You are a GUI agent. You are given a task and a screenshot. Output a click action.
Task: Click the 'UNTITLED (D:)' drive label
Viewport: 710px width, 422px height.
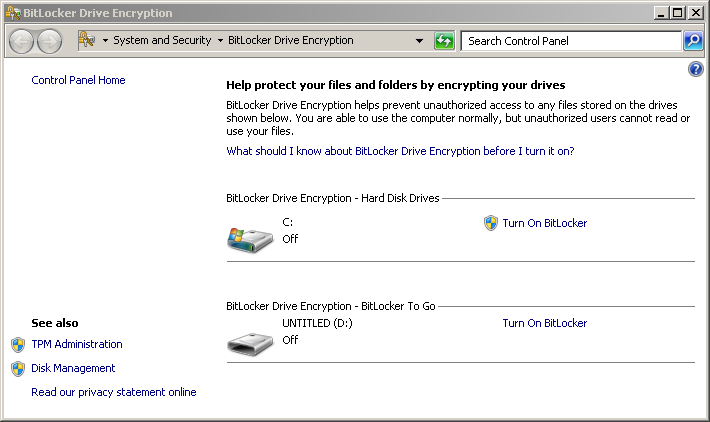[317, 323]
